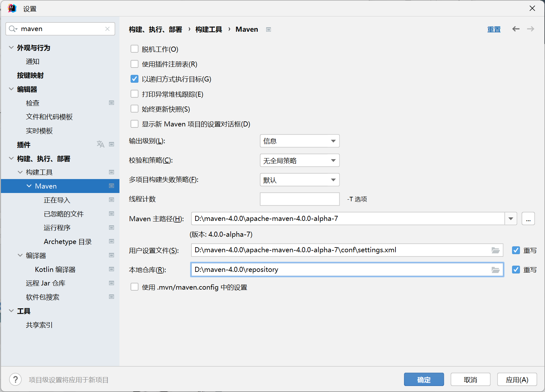Navigate back with the left arrow
The image size is (545, 392).
[516, 29]
